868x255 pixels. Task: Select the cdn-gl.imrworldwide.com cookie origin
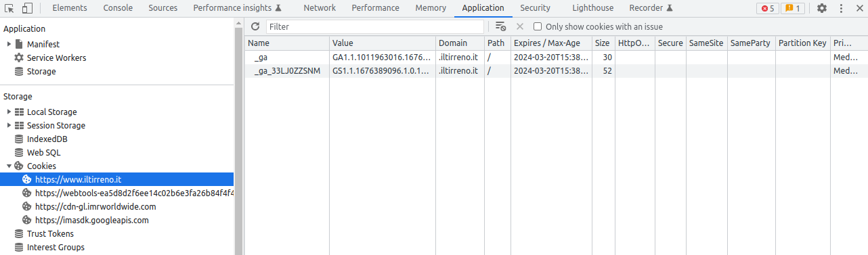pyautogui.click(x=95, y=206)
